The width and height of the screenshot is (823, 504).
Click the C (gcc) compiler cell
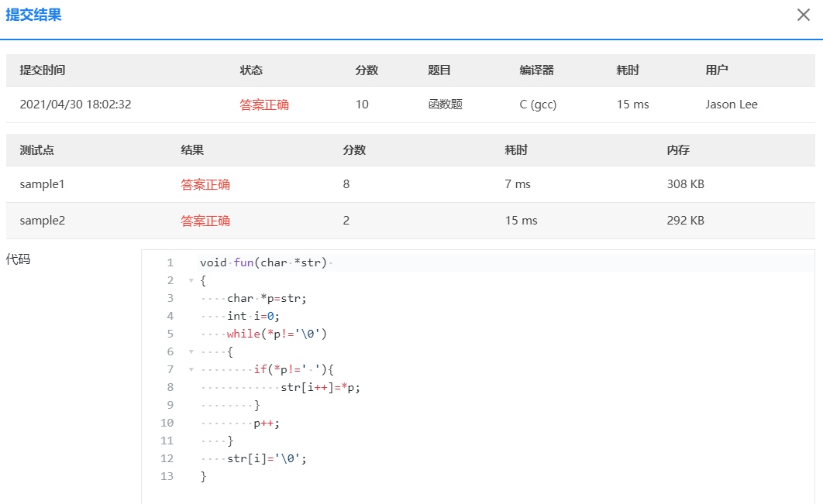(538, 105)
